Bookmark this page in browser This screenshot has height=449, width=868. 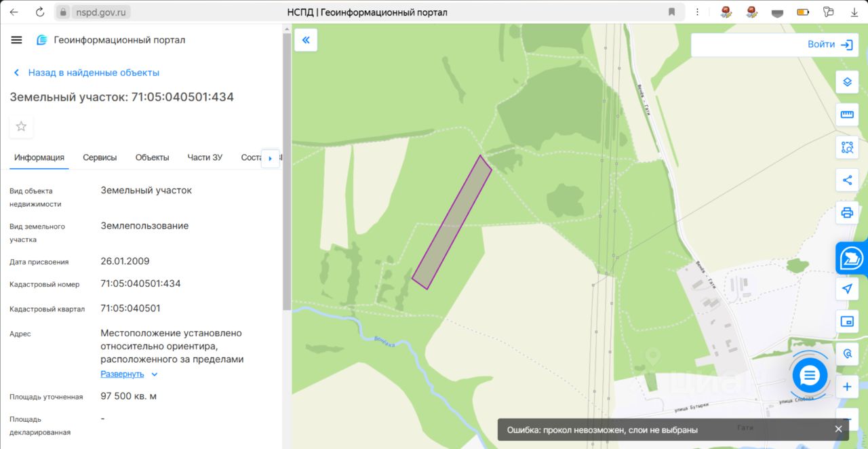671,12
